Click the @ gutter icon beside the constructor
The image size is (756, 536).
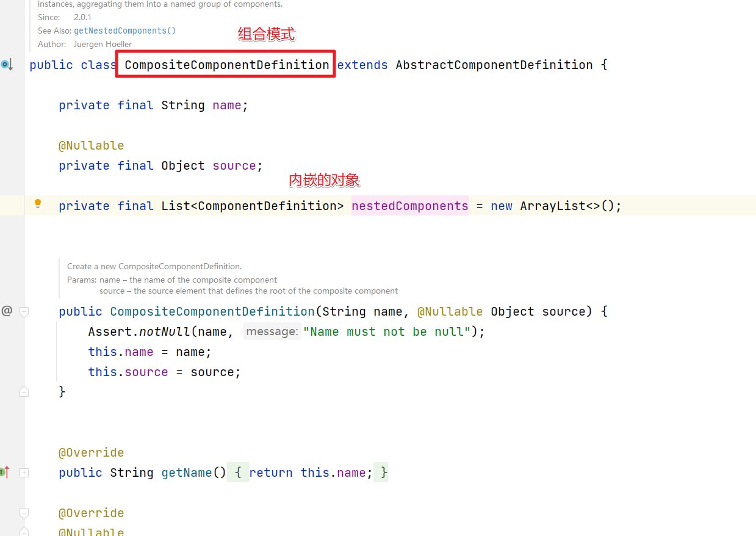(7, 311)
